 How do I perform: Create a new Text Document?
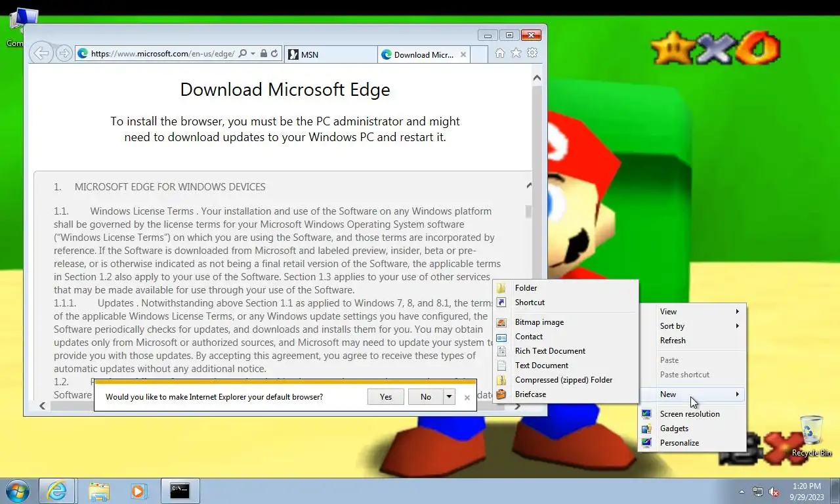pyautogui.click(x=566, y=366)
